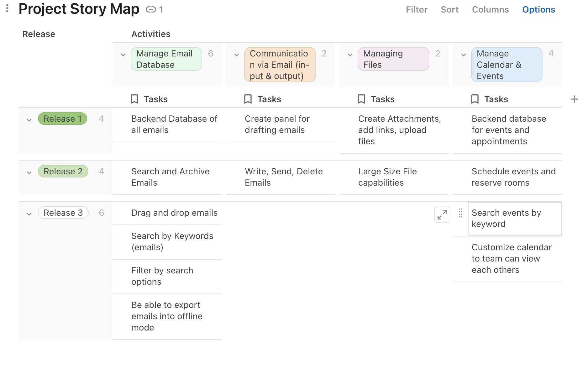
Task: Select the green Release 1 tag
Action: click(x=62, y=119)
